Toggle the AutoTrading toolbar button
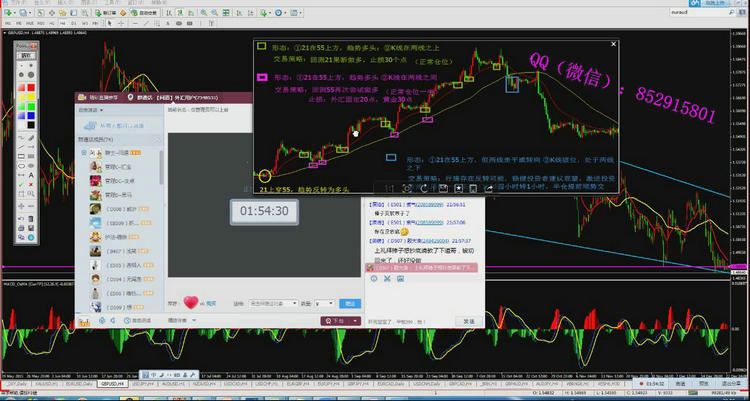Image resolution: width=750 pixels, height=401 pixels. 143,13
